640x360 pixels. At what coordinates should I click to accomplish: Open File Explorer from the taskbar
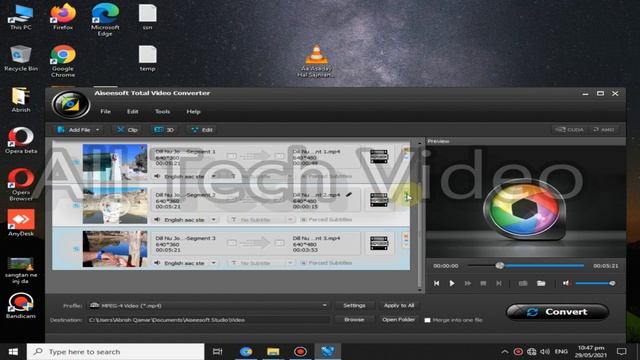point(273,351)
